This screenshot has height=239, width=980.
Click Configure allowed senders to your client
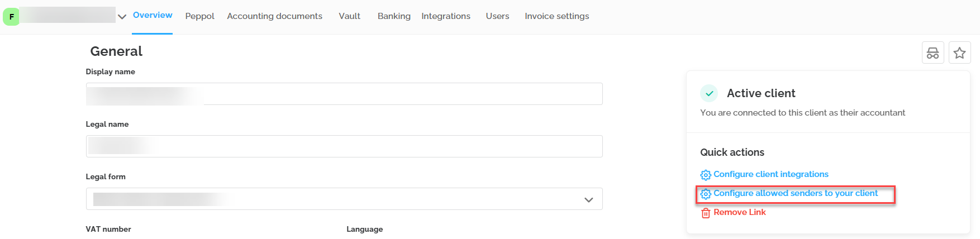pyautogui.click(x=795, y=193)
